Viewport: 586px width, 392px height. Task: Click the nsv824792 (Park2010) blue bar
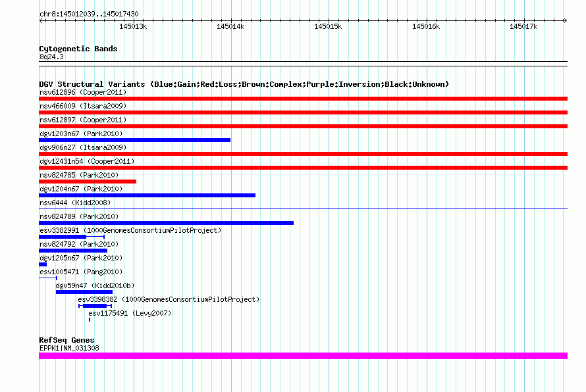point(73,251)
